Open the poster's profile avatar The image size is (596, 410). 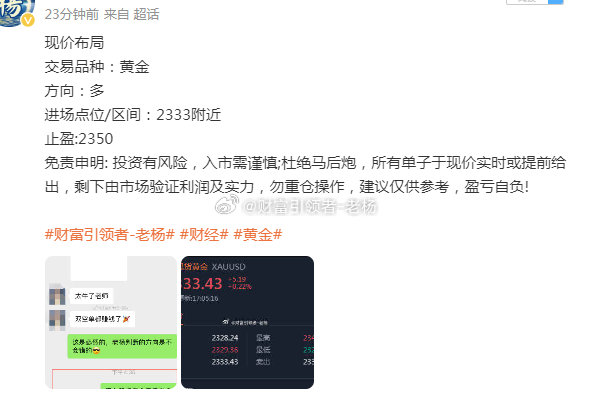16,12
